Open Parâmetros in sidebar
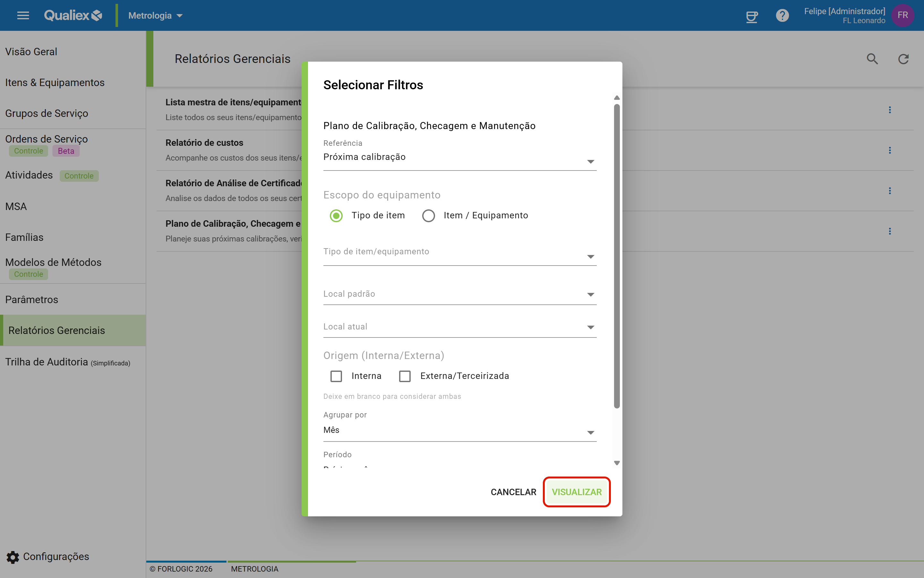The height and width of the screenshot is (578, 924). 73,300
